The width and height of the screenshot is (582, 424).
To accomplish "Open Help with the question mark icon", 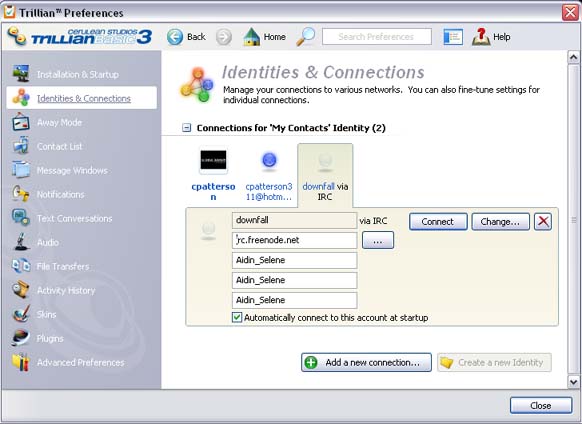I will (x=481, y=37).
